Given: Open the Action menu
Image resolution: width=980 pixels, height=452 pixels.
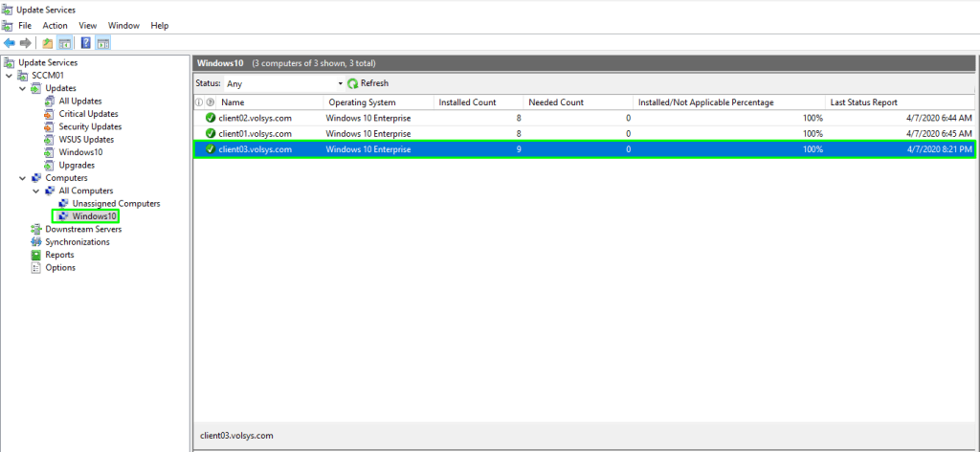Looking at the screenshot, I should (55, 25).
